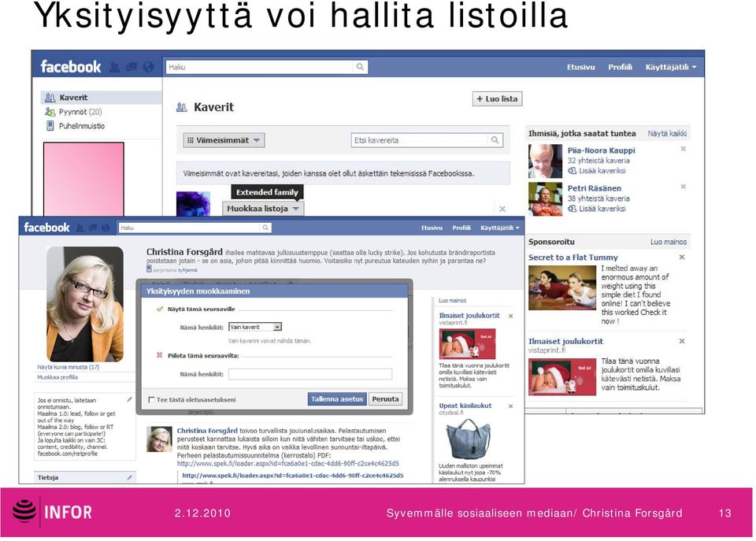
Task: Click magnifier icon in Etsi kavereita field
Action: [x=495, y=140]
